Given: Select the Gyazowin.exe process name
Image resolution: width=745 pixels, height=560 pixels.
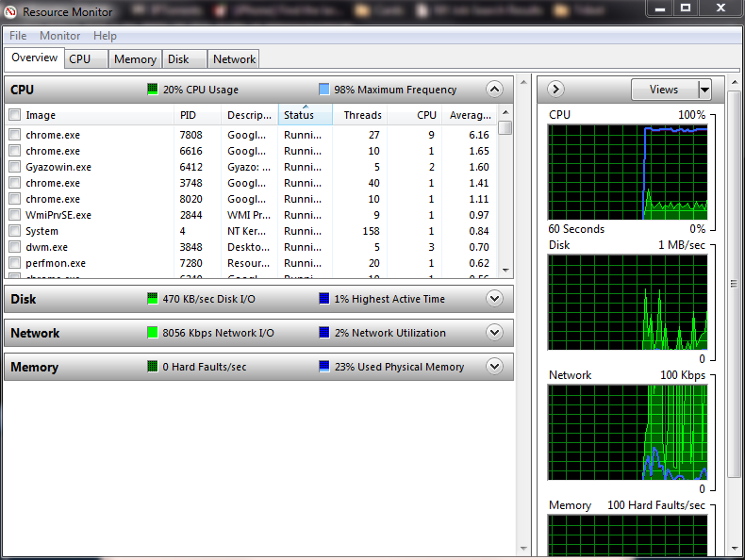Looking at the screenshot, I should (x=58, y=167).
